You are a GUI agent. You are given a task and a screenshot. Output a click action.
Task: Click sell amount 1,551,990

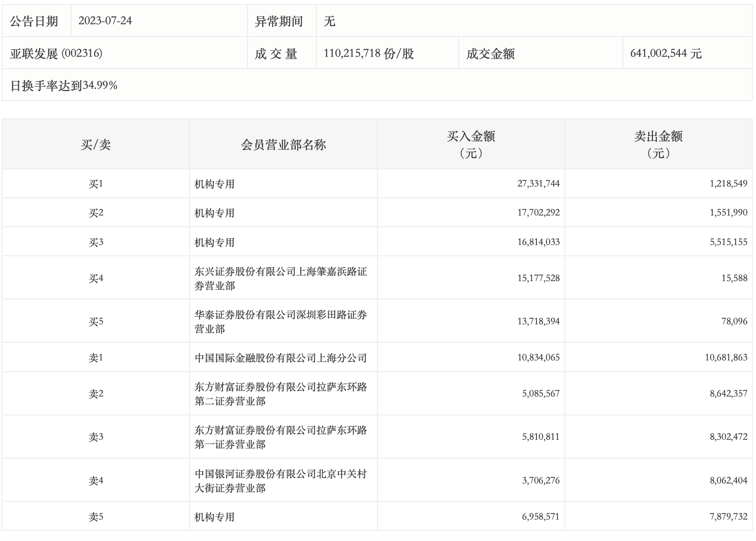pos(729,213)
